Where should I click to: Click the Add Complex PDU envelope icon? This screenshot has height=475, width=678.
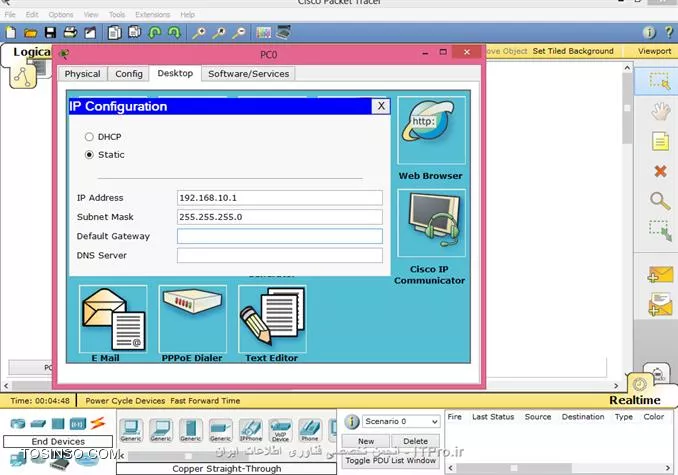coord(660,304)
